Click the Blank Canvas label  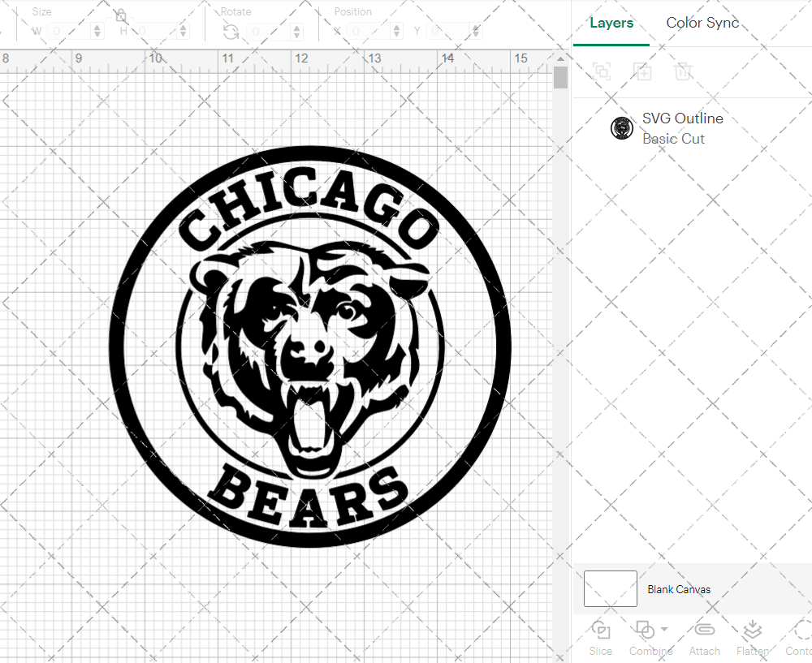tap(679, 589)
